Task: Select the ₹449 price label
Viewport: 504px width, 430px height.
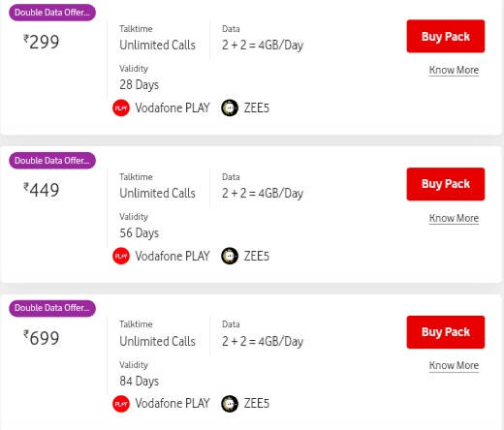Action: pos(42,190)
